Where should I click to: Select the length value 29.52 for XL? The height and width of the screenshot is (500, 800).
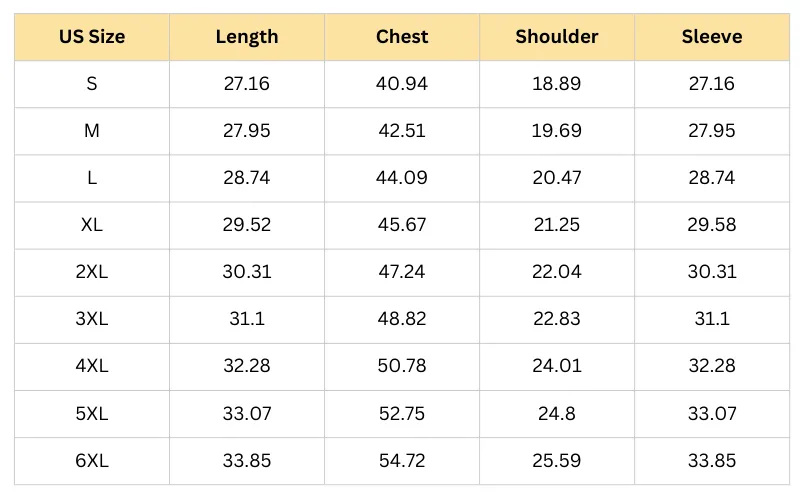(x=247, y=225)
